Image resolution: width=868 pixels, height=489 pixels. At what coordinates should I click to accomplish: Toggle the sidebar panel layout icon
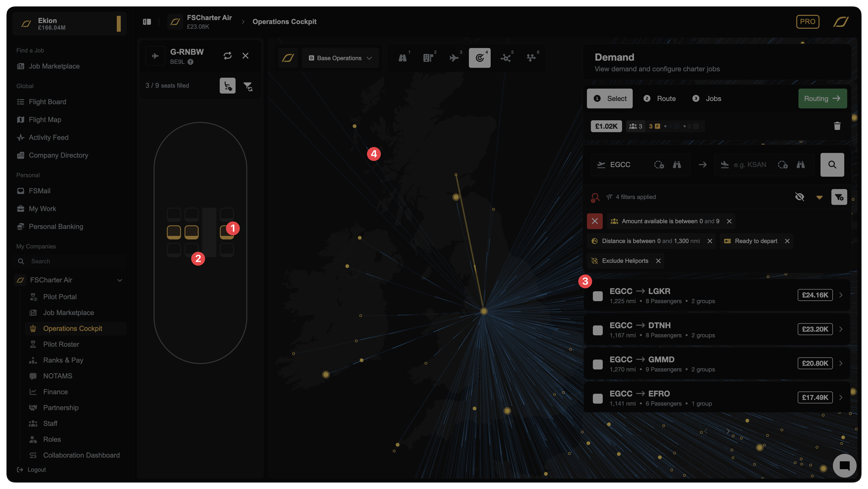click(147, 22)
